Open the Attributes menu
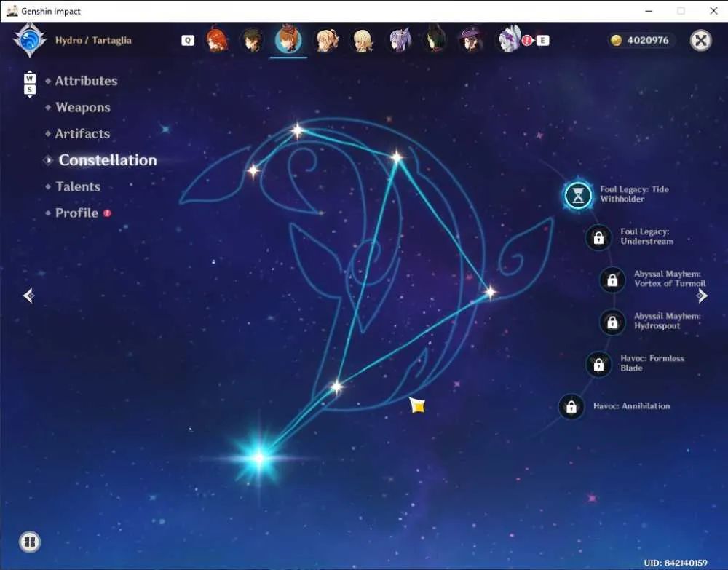Screen dimensions: 728x570 pos(87,81)
